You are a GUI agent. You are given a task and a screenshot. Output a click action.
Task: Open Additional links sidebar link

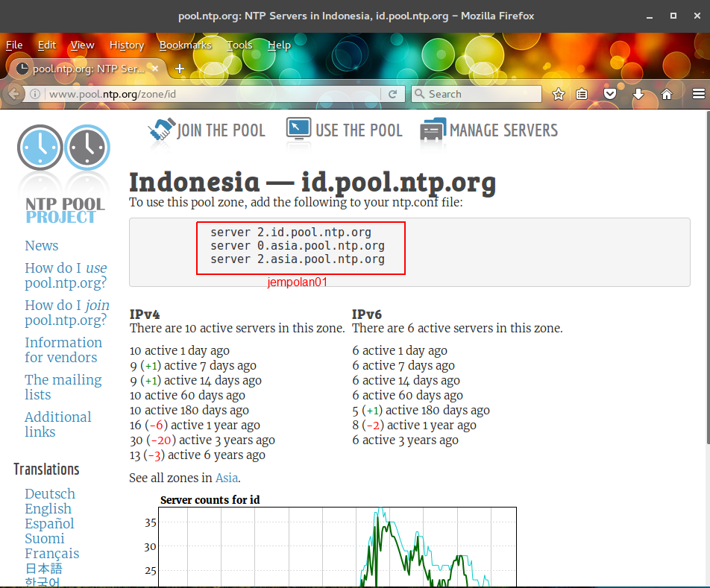tap(58, 424)
